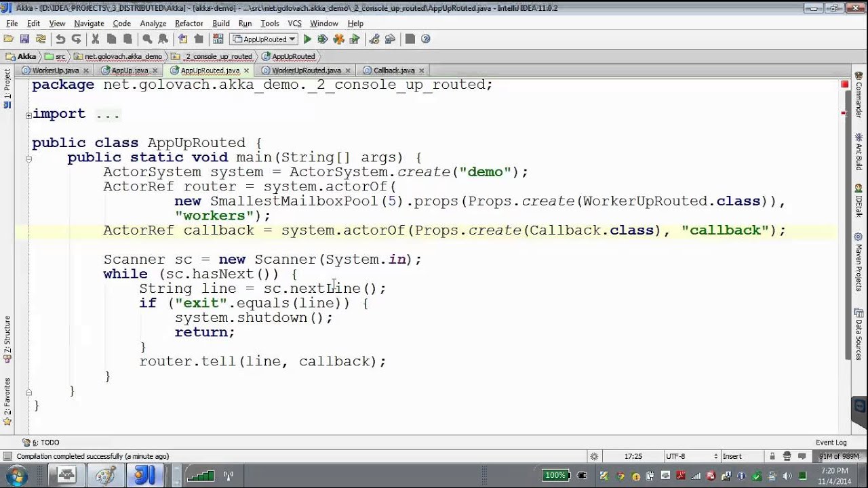Click the Synchronize toolbar icon
Image resolution: width=868 pixels, height=488 pixels.
[x=41, y=39]
